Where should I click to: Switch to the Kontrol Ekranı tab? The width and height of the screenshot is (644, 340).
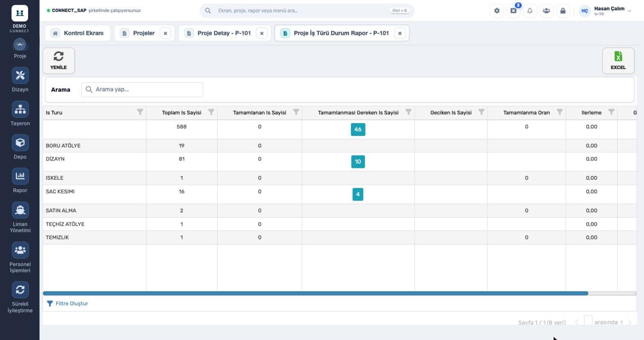pos(78,33)
